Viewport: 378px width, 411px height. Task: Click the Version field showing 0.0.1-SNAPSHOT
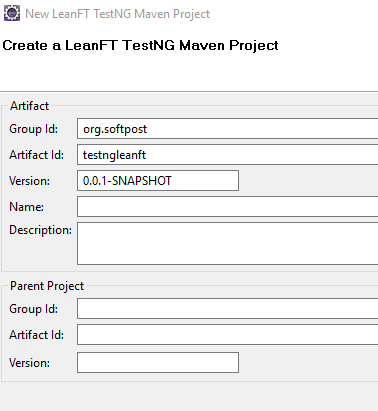158,181
